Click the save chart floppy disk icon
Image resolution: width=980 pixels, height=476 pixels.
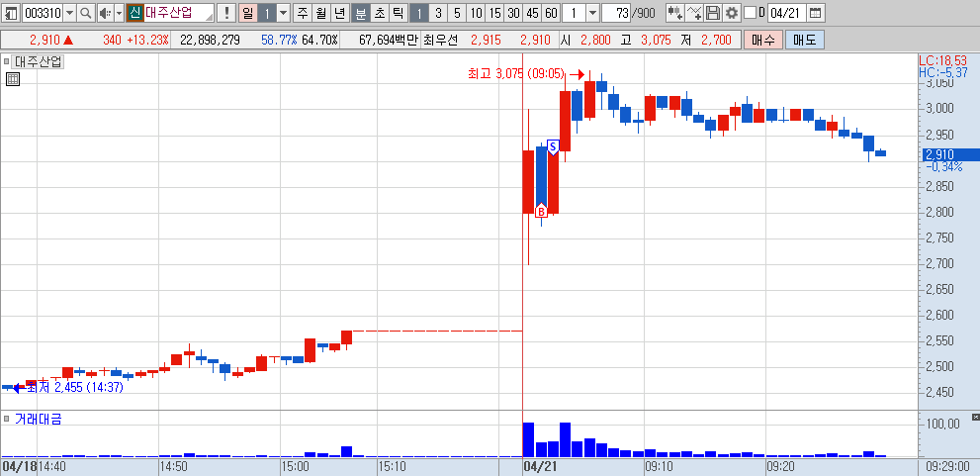coord(712,13)
